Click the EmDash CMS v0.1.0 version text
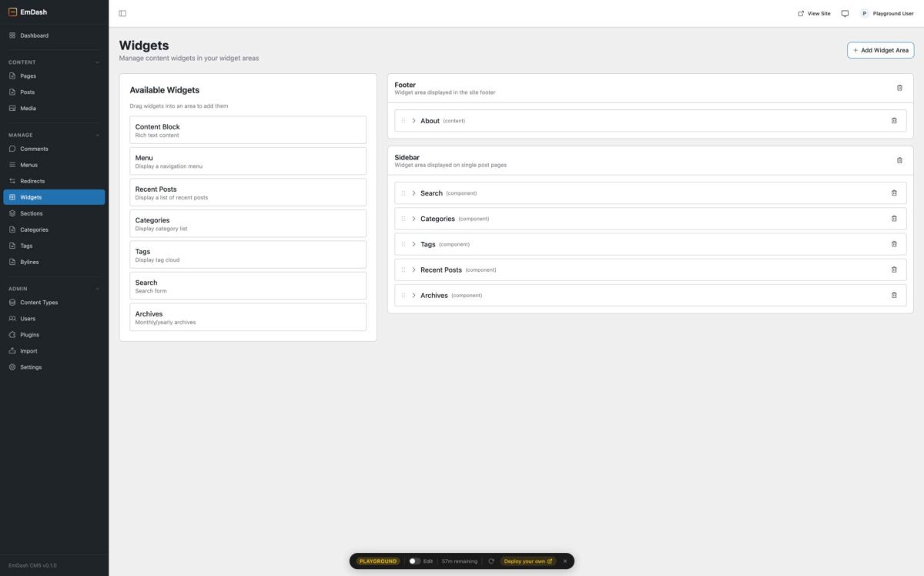The height and width of the screenshot is (576, 924). [32, 565]
